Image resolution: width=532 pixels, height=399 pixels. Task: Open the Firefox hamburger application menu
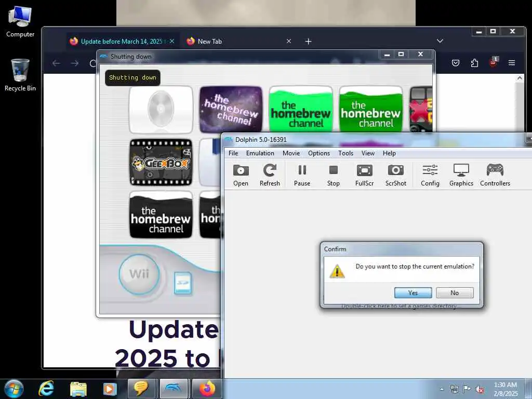point(512,63)
